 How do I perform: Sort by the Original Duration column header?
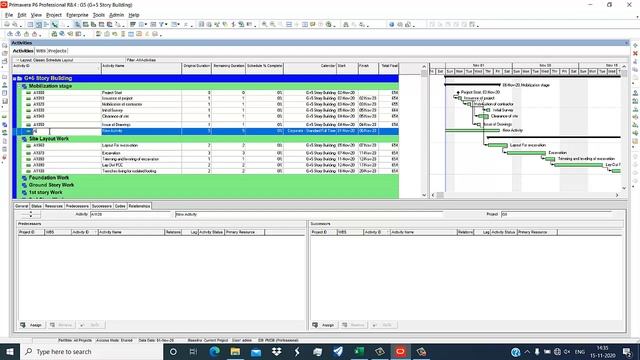[196, 68]
